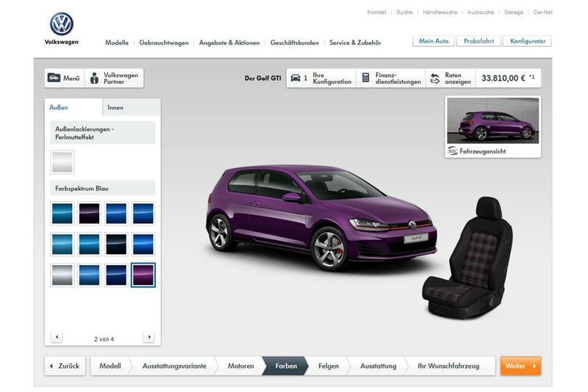Screen dimensions: 588x392
Task: Click the Konfigurator button
Action: (x=527, y=41)
